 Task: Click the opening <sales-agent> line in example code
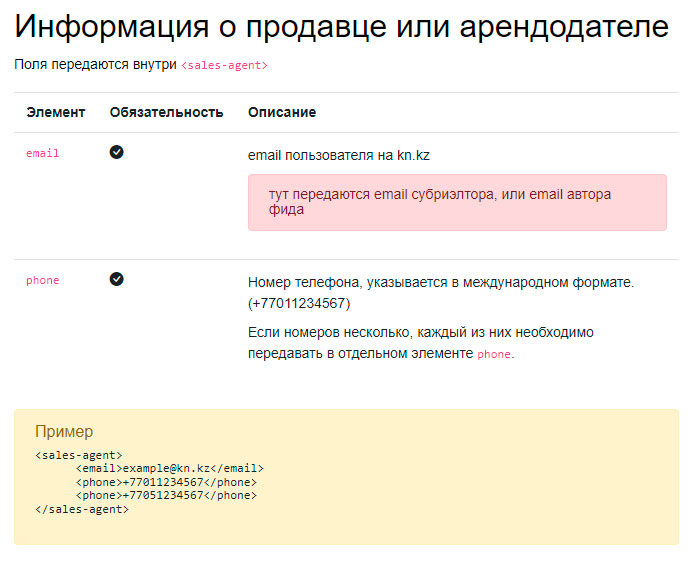tap(79, 455)
